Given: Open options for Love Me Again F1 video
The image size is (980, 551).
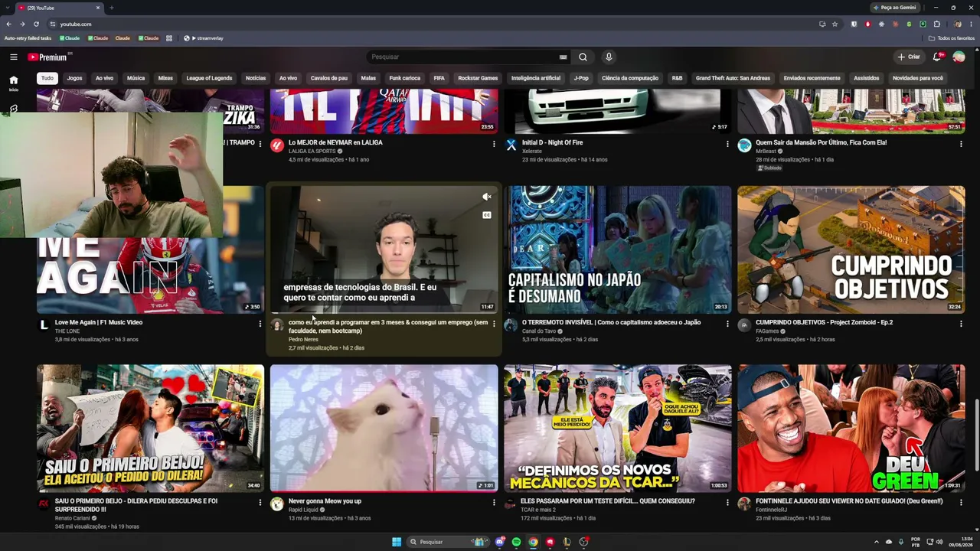Looking at the screenshot, I should [260, 323].
